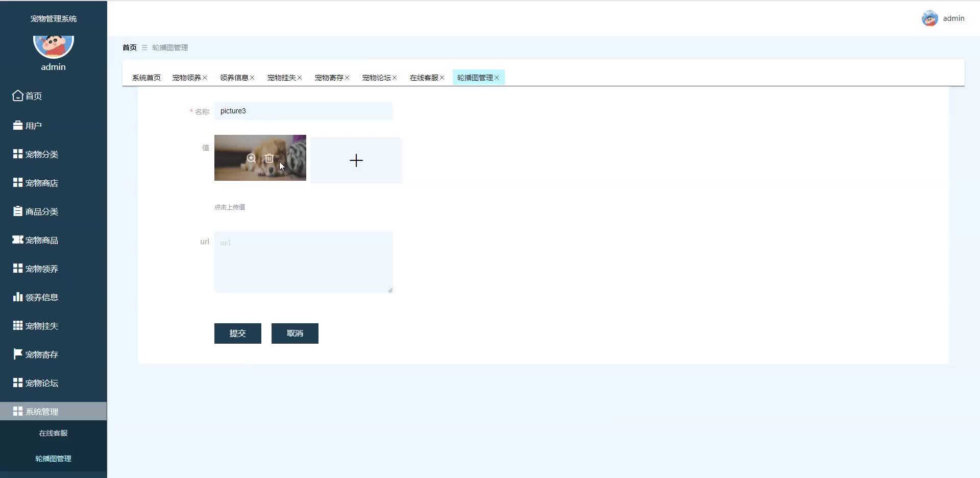This screenshot has height=478, width=980.
Task: Open the 在线客服 submenu item
Action: [54, 433]
